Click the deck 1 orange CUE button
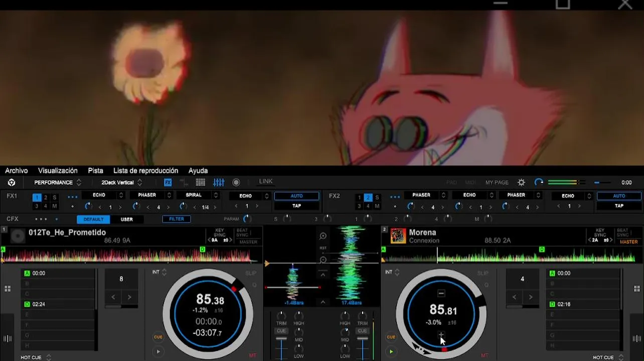 (x=158, y=337)
